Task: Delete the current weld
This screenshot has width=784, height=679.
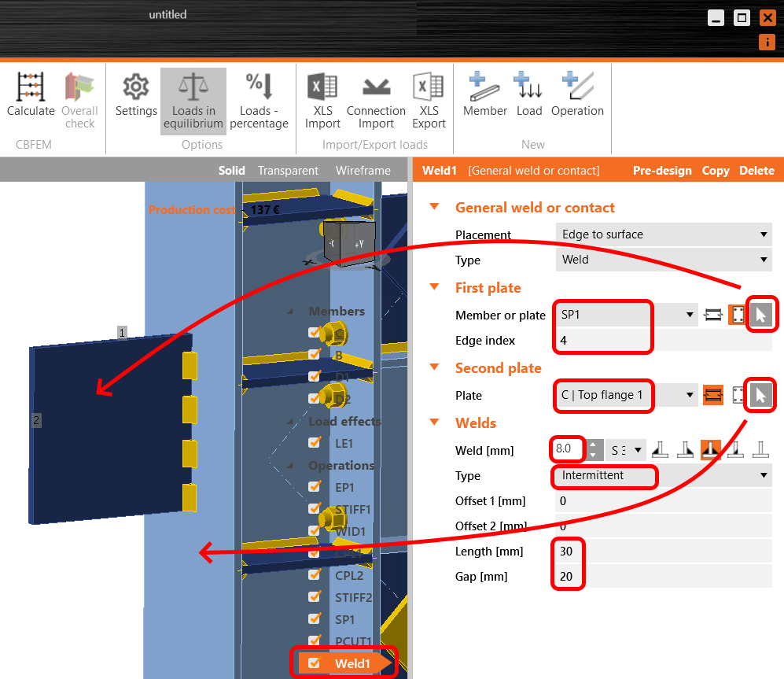Action: [x=756, y=170]
